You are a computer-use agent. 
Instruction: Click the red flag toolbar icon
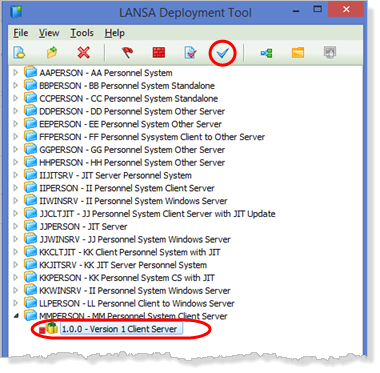(127, 53)
